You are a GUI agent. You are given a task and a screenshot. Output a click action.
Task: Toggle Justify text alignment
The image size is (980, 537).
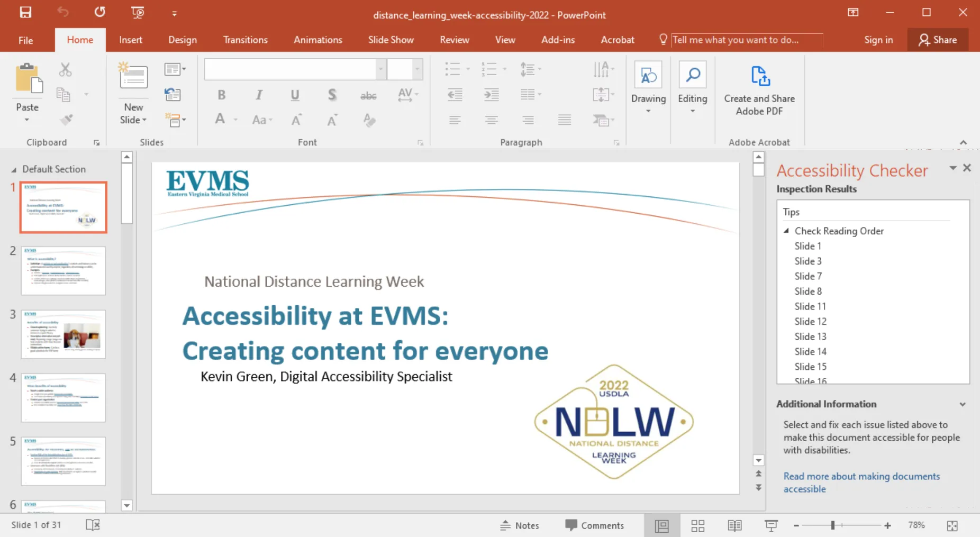point(565,120)
